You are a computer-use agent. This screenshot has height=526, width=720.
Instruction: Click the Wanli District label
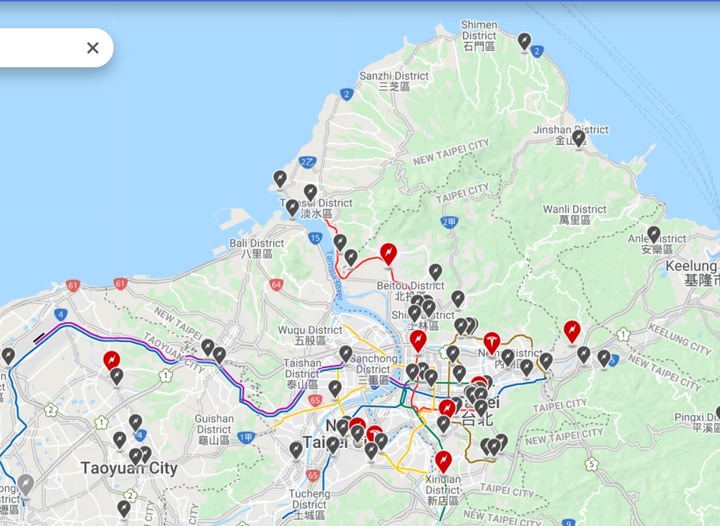[x=574, y=215]
